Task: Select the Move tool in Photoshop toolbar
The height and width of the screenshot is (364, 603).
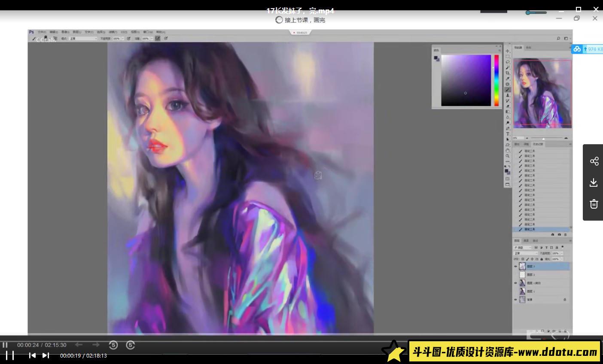Action: point(508,51)
